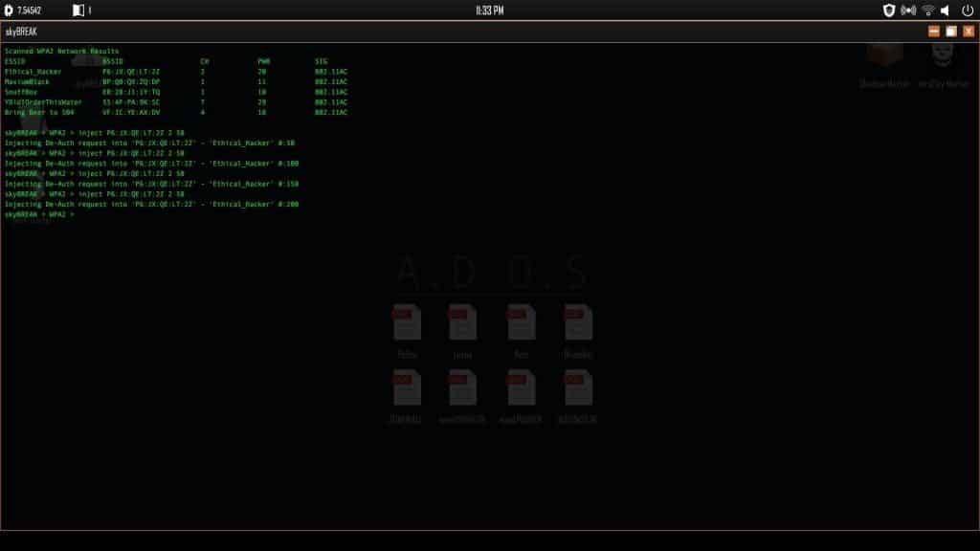Select the SnuffBox network name
The width and height of the screenshot is (980, 551).
[x=21, y=92]
